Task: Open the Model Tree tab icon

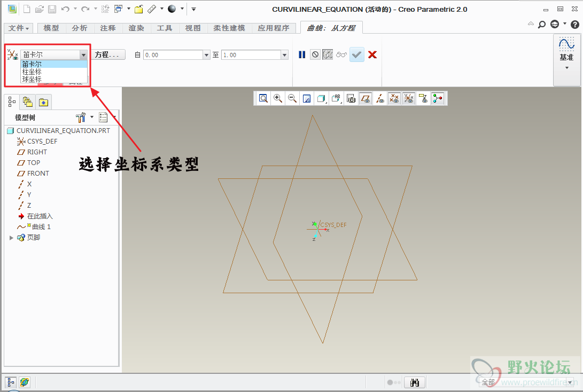Action: 12,101
